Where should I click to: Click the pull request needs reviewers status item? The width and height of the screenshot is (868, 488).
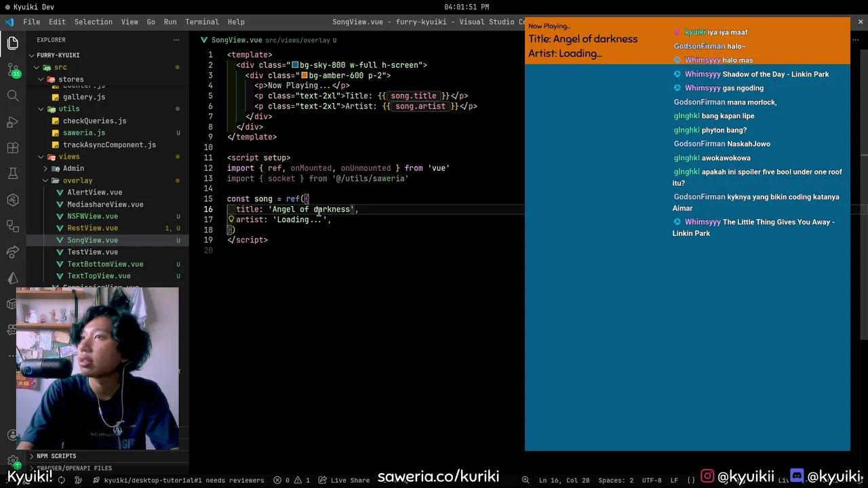coord(178,480)
